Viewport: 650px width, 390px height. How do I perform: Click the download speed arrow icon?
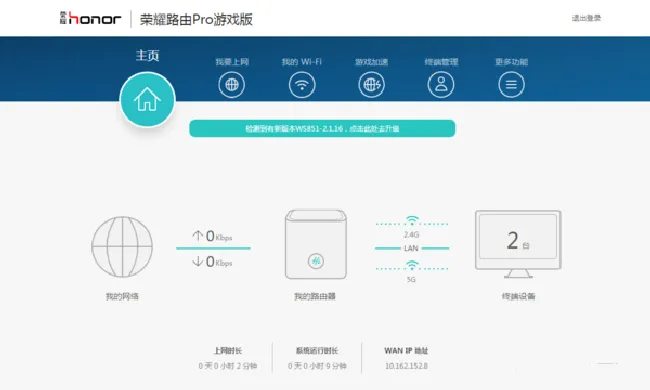click(198, 261)
